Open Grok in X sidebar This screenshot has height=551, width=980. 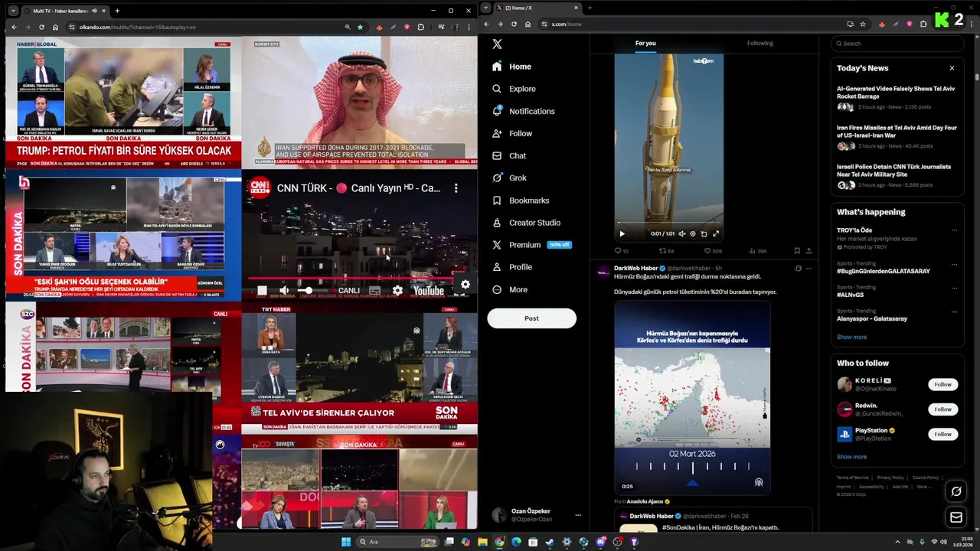[x=509, y=178]
